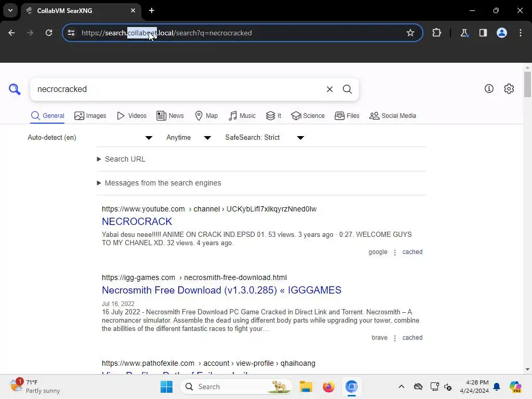Close the CollabVM SearXNG tab
Screen dimensions: 532x399
(x=133, y=10)
